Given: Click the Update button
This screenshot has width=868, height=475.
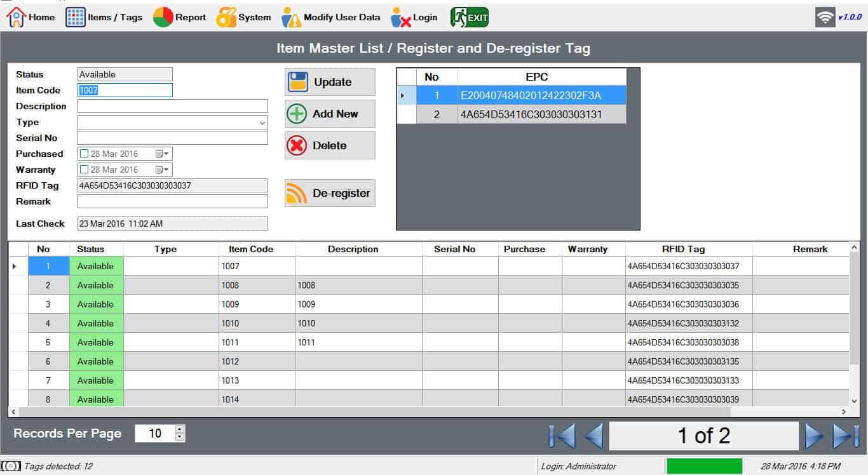Looking at the screenshot, I should [330, 82].
